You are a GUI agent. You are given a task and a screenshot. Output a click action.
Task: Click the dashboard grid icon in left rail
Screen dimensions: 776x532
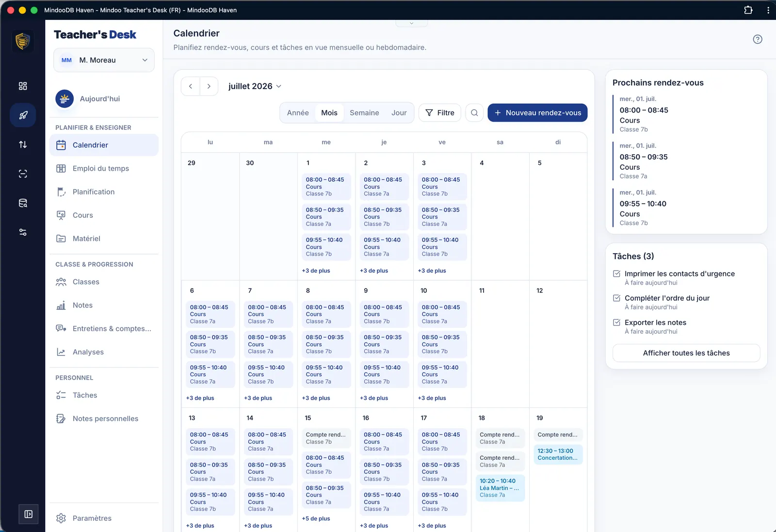(23, 86)
